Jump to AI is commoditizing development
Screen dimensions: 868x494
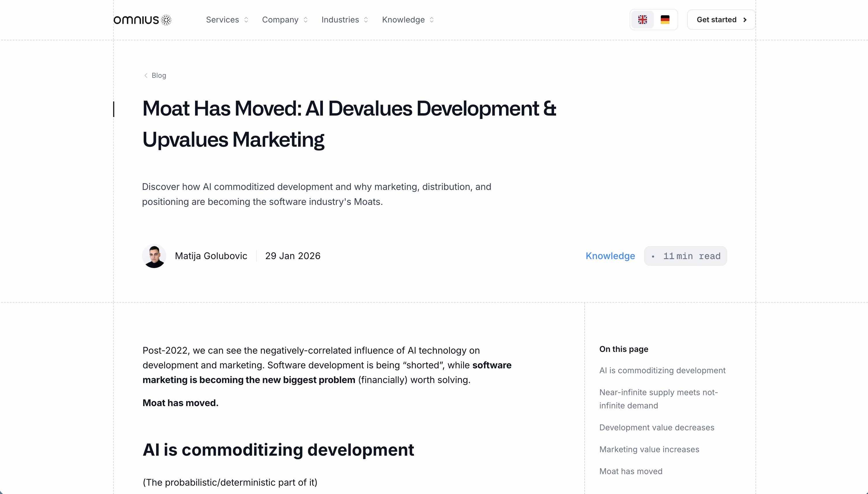pos(662,370)
